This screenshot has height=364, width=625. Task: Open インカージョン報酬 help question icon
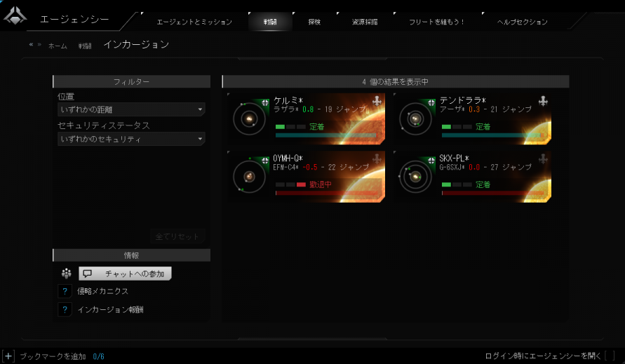[x=65, y=309]
